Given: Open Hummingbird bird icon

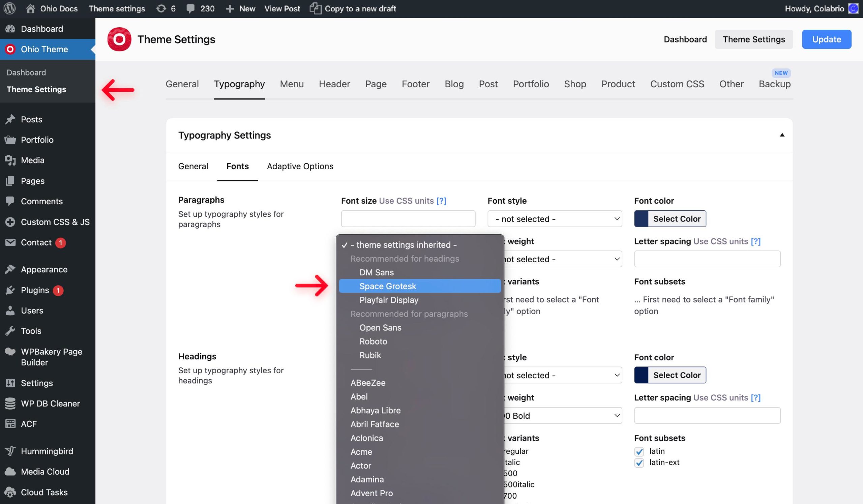Looking at the screenshot, I should click(10, 451).
